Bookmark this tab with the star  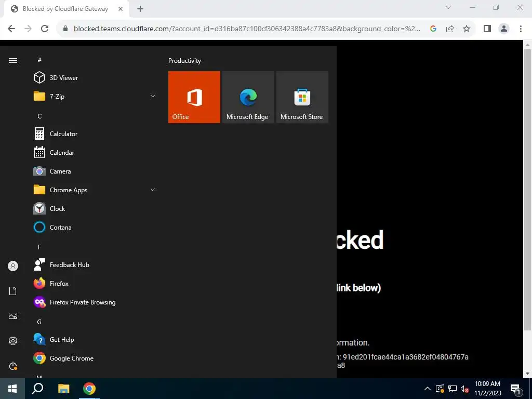[467, 29]
